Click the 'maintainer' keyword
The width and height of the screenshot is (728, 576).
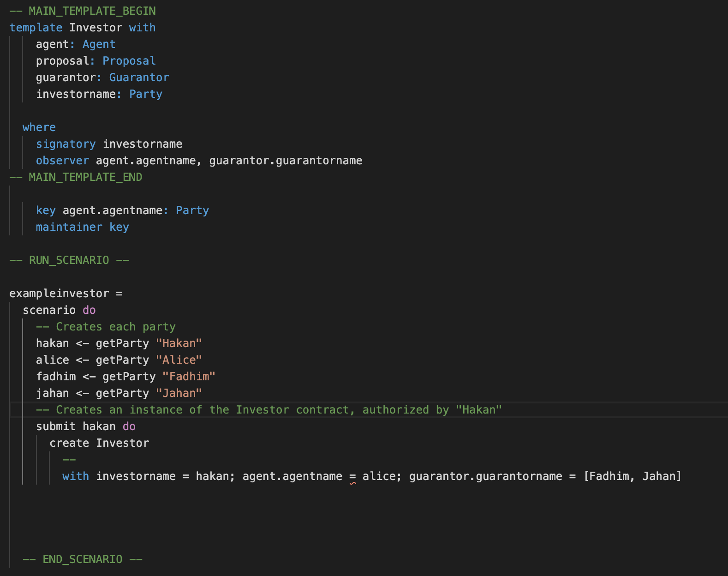69,227
